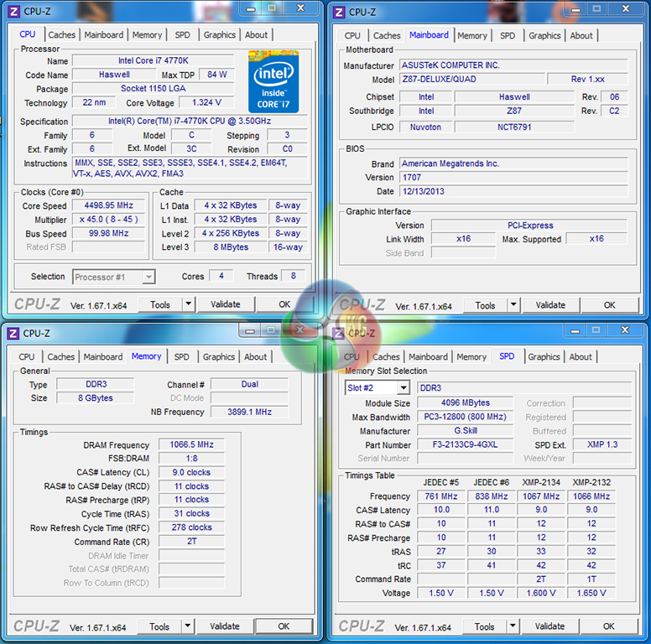Open the Graphics tab in the CPU window
Viewport: 651px width, 644px height.
click(x=220, y=35)
